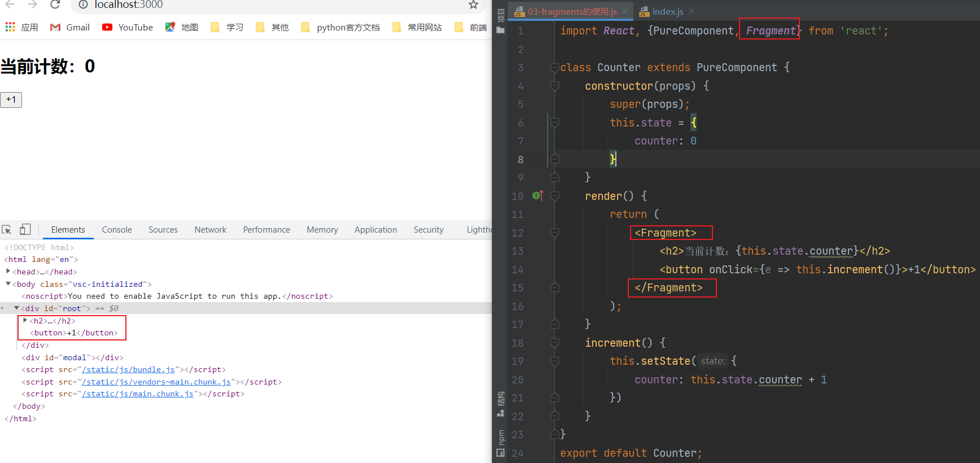Screen dimensions: 980x463
Task: Switch to the Performance tab
Action: [266, 230]
